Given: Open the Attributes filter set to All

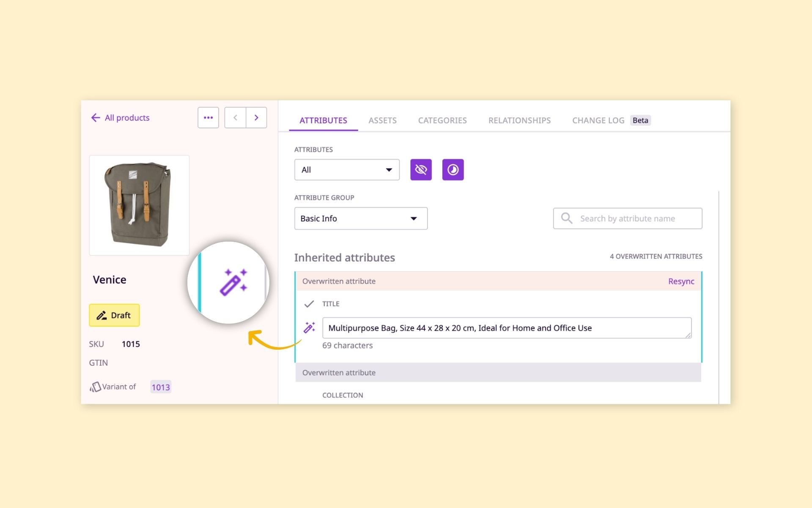Looking at the screenshot, I should pyautogui.click(x=346, y=169).
